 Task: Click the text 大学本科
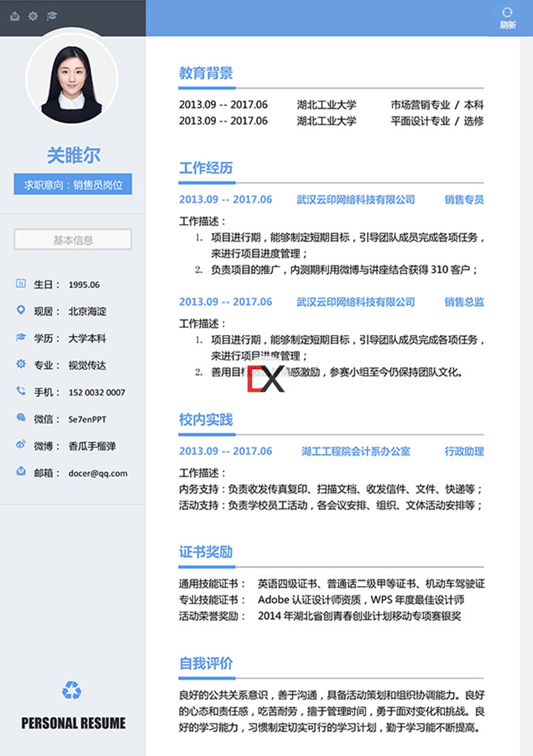click(87, 339)
